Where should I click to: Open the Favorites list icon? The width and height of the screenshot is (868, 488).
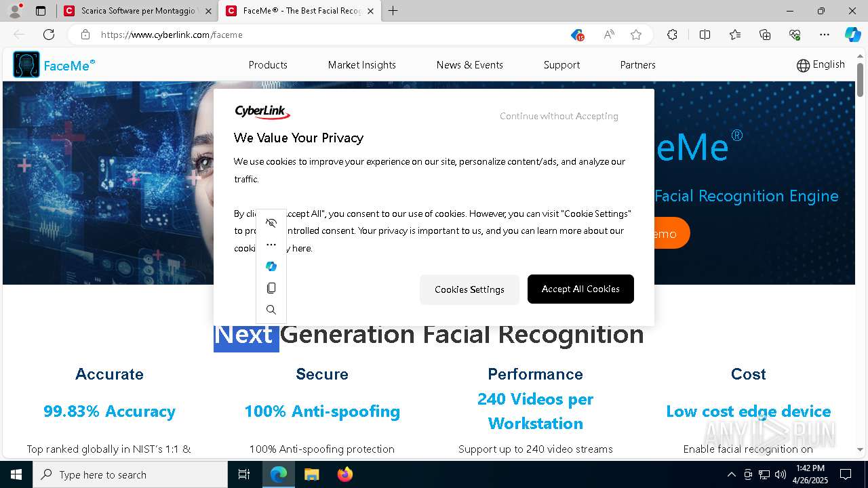[x=735, y=35]
